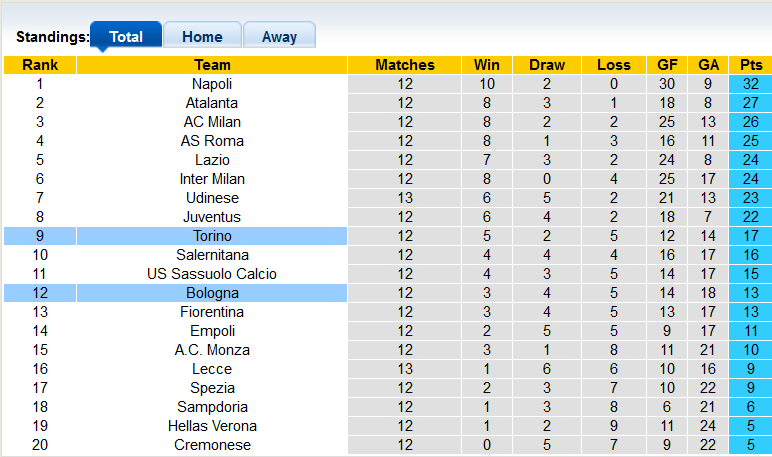Click AC Milan in the table
Viewport: 772px width, 457px height.
[212, 122]
